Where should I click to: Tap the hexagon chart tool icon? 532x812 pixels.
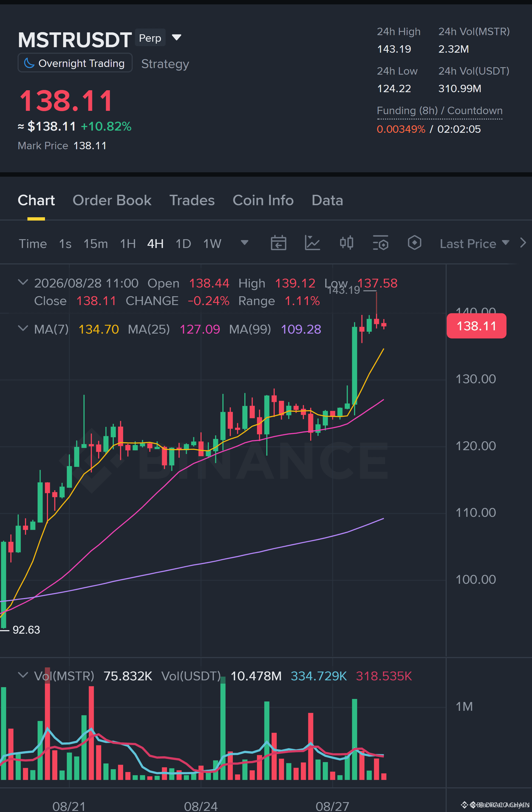tap(414, 243)
